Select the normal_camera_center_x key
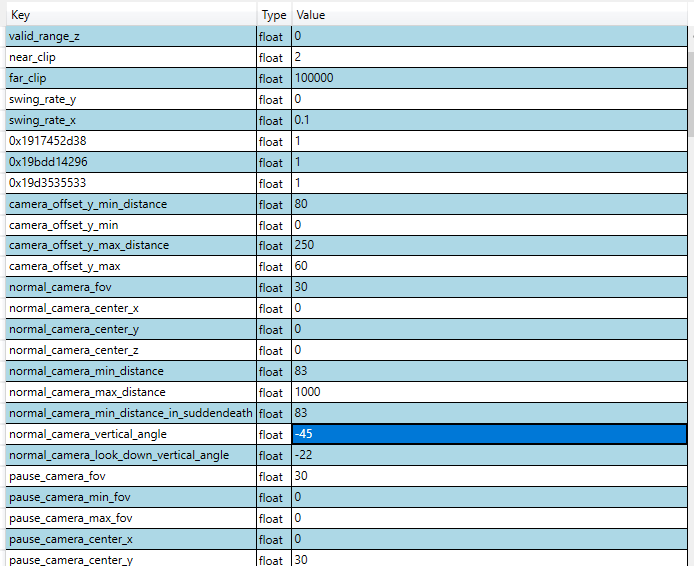This screenshot has height=566, width=694. pyautogui.click(x=131, y=308)
